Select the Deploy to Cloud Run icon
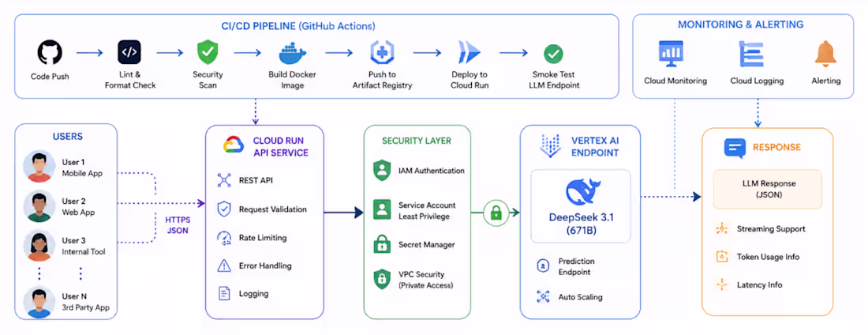 (468, 53)
